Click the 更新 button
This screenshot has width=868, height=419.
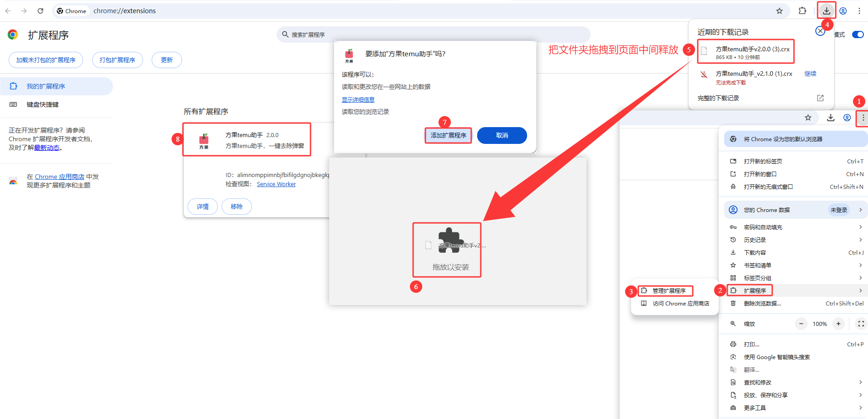(167, 60)
